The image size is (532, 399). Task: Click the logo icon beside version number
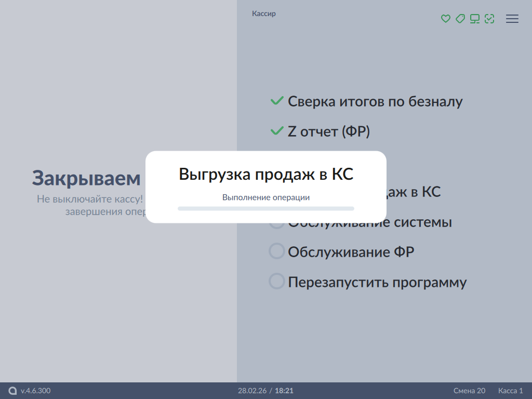pos(13,391)
